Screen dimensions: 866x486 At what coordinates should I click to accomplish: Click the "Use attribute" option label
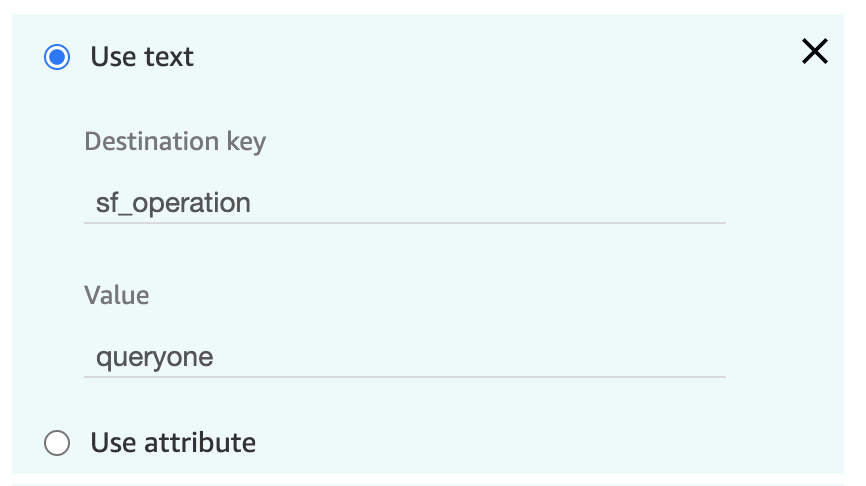coord(173,443)
